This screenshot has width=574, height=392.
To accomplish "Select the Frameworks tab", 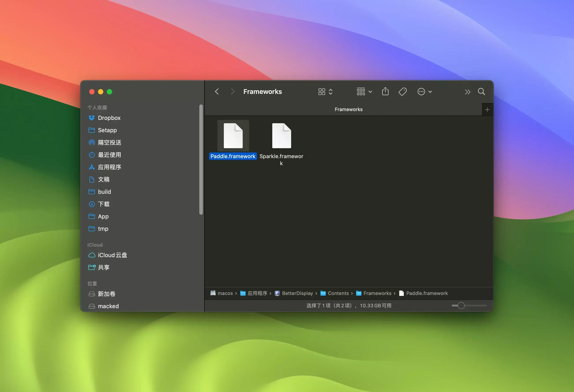I will pos(348,110).
